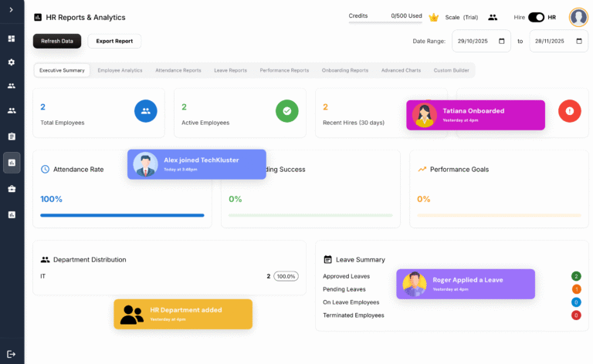
Task: Click the logout icon at sidebar bottom
Action: pyautogui.click(x=12, y=353)
